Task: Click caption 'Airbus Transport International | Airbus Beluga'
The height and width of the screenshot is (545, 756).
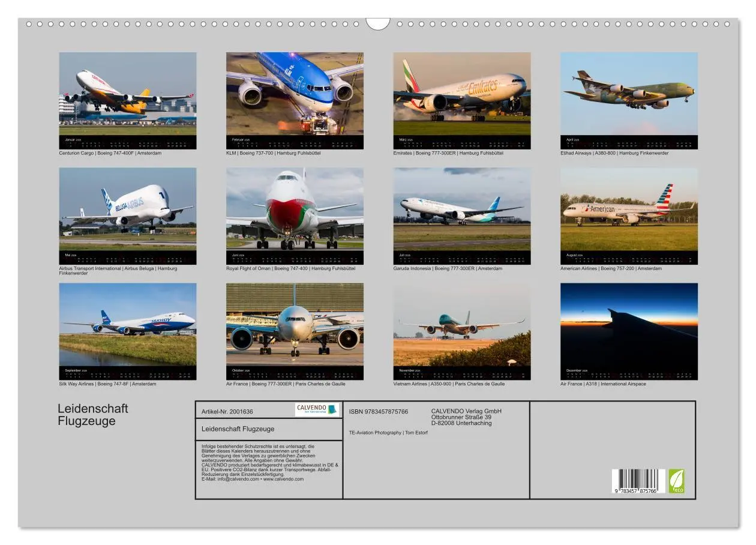Action: [107, 268]
